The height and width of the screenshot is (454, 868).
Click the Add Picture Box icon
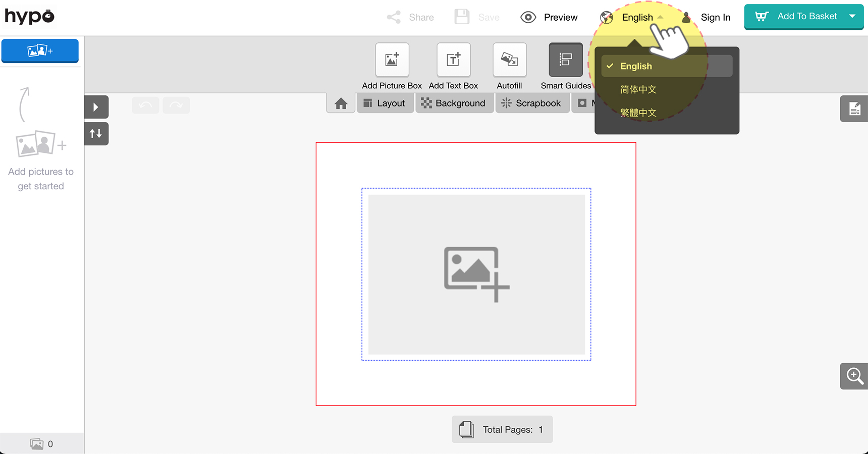tap(392, 60)
